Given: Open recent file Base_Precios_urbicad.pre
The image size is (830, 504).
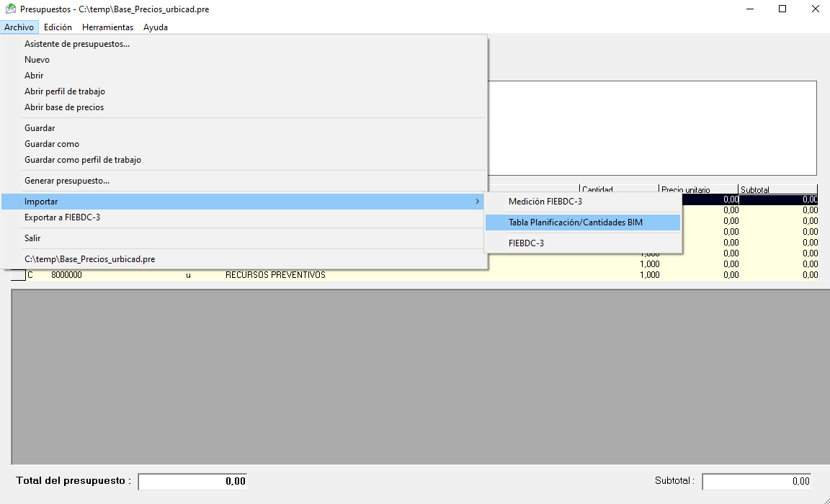Looking at the screenshot, I should click(89, 259).
